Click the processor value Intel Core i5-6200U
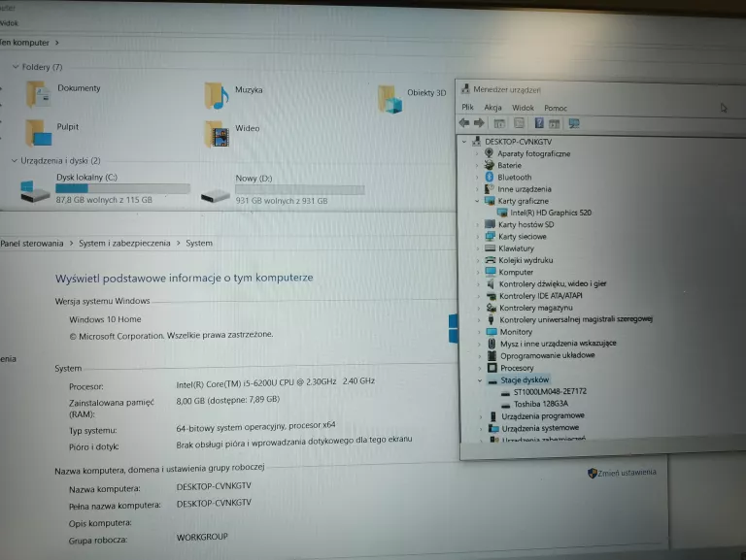Image resolution: width=746 pixels, height=560 pixels. click(276, 382)
